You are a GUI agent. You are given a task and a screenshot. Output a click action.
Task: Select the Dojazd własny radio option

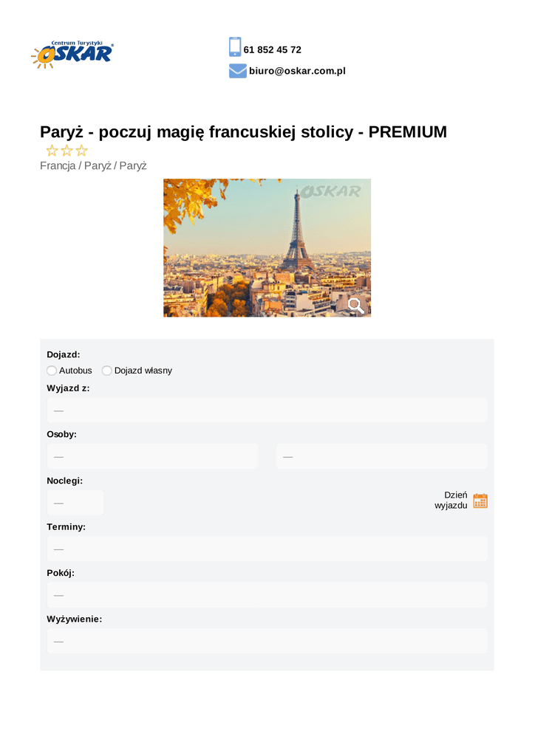pyautogui.click(x=107, y=371)
